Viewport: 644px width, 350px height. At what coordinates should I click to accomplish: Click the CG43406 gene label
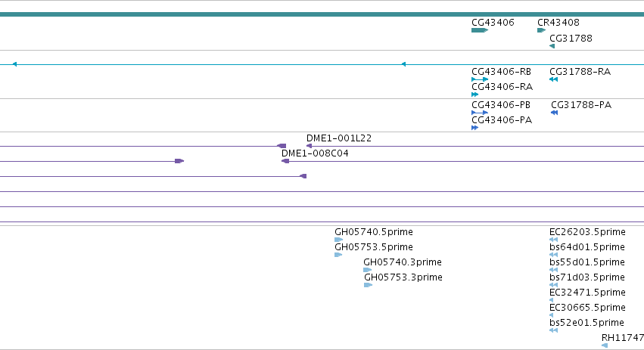pyautogui.click(x=493, y=23)
